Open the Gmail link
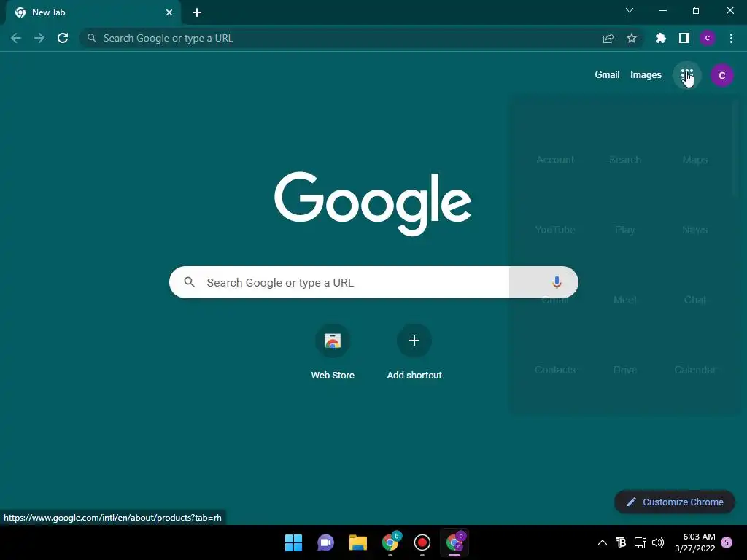Screen dimensions: 747x560 click(607, 75)
